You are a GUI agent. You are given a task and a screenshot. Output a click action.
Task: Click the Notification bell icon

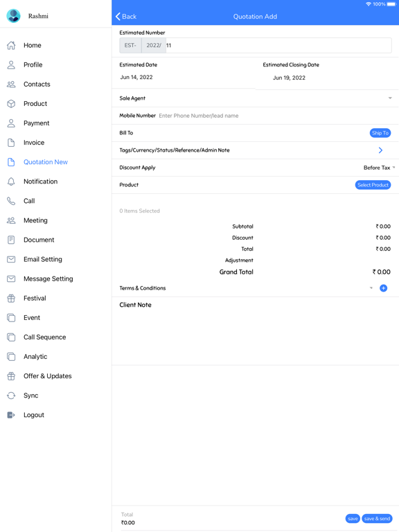click(11, 181)
